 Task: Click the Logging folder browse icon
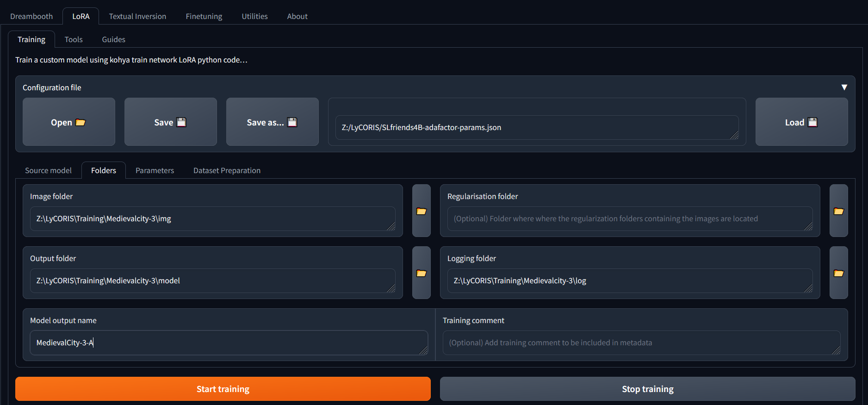coord(838,273)
